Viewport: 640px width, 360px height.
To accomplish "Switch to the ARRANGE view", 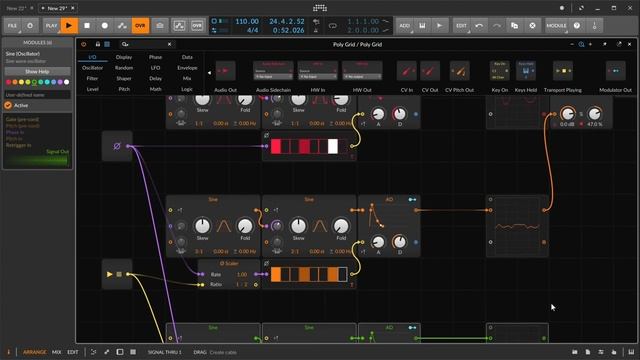I will [x=34, y=352].
